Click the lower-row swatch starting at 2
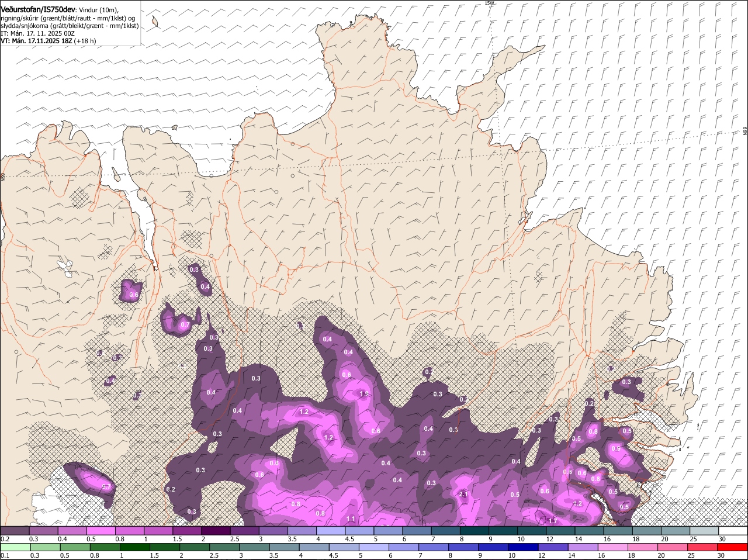The width and height of the screenshot is (748, 560). click(194, 547)
